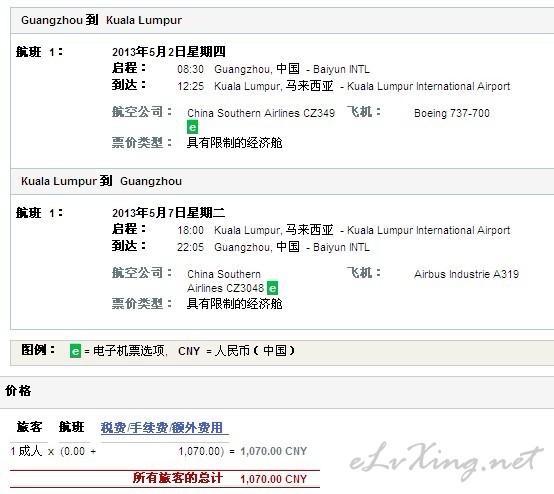Click the e-ticket icon under flight CZ349
Viewport: 554px width, 494px height.
[x=193, y=127]
